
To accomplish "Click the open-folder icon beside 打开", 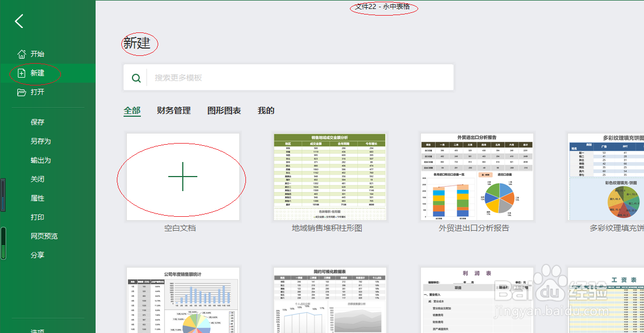I will 22,92.
